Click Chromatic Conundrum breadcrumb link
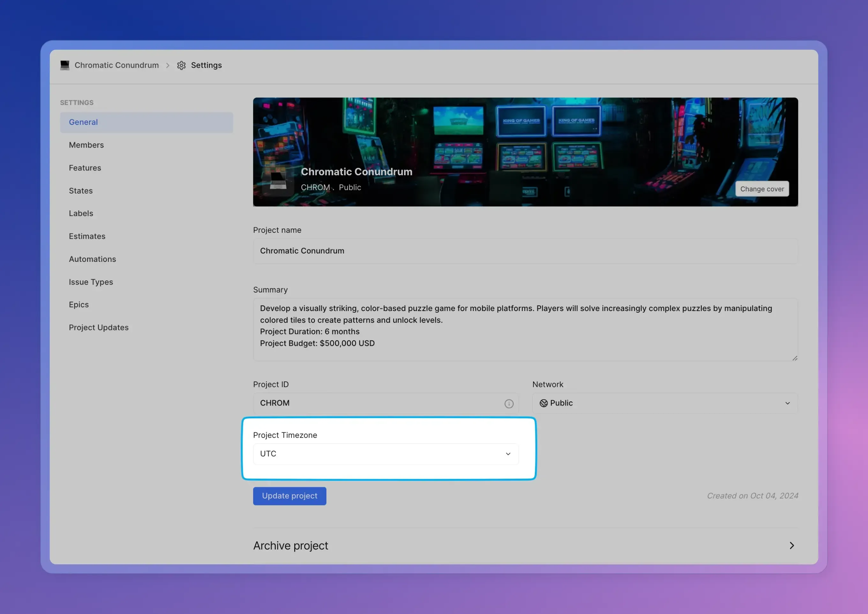The width and height of the screenshot is (868, 614). tap(116, 65)
